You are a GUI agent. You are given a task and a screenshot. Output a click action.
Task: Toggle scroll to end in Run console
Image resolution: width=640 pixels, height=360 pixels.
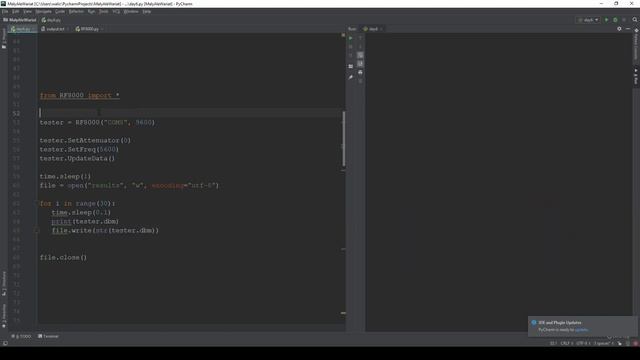360,64
